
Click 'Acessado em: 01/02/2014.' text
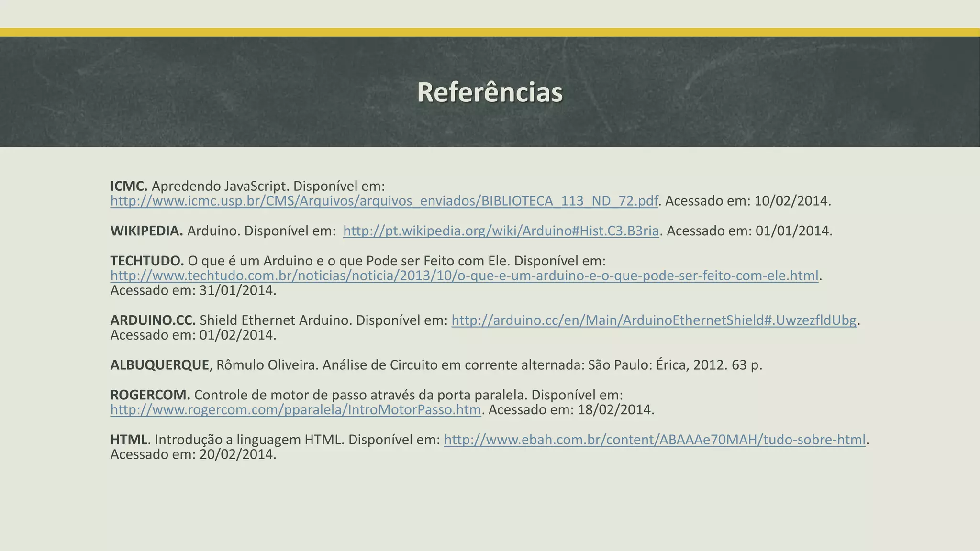[193, 335]
